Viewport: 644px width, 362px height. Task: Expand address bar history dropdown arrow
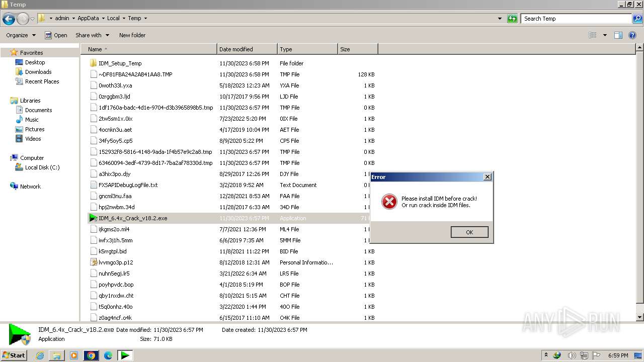click(x=500, y=19)
